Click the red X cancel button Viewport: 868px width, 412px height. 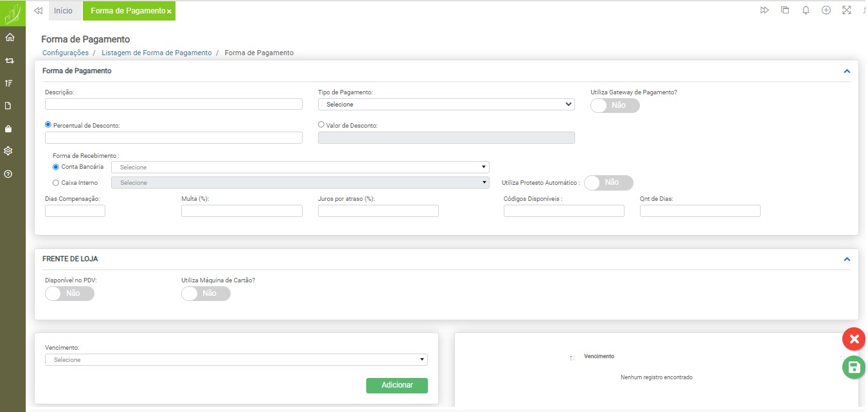(x=853, y=339)
